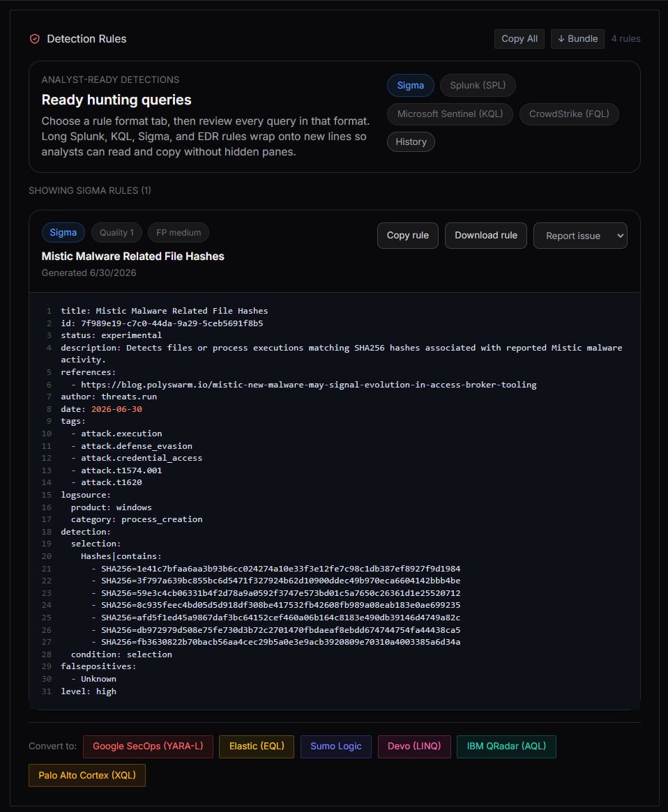Switch to Splunk (SPL) tab

[x=477, y=86]
